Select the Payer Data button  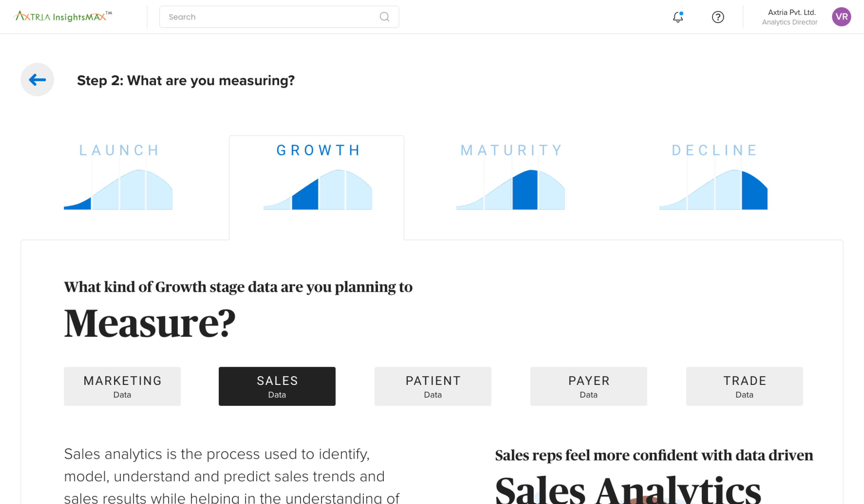click(x=588, y=386)
